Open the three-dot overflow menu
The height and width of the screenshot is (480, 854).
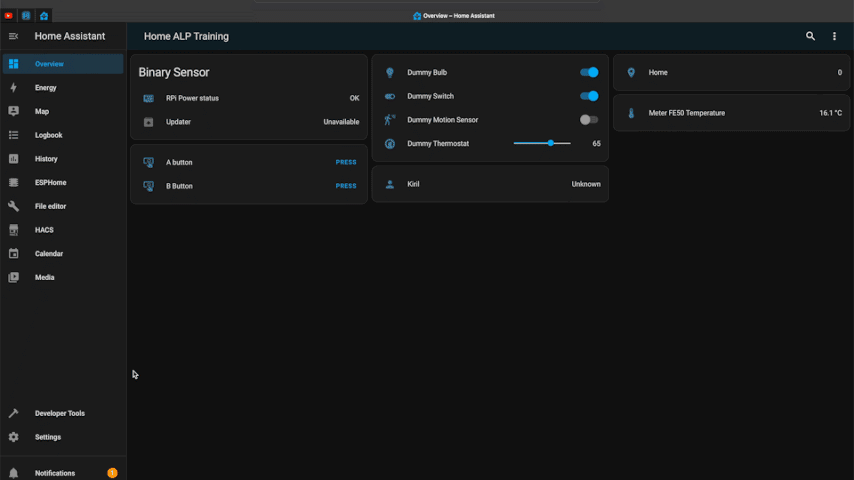click(x=834, y=37)
